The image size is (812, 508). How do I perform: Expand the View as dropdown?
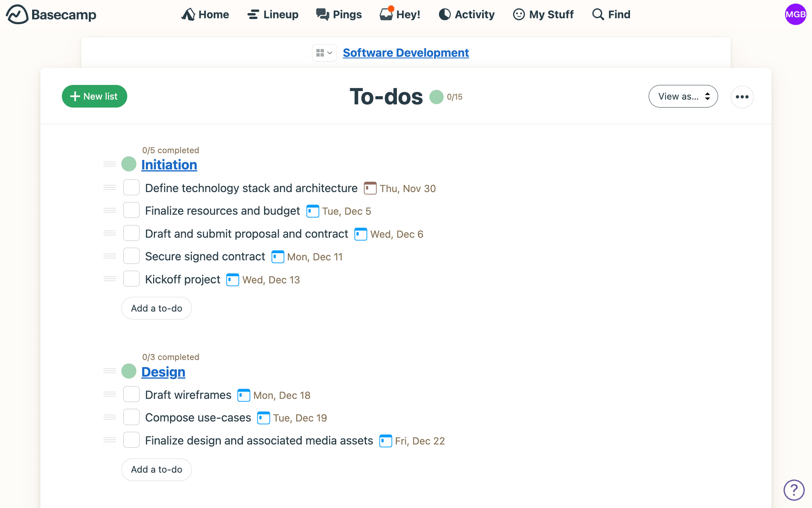point(683,96)
